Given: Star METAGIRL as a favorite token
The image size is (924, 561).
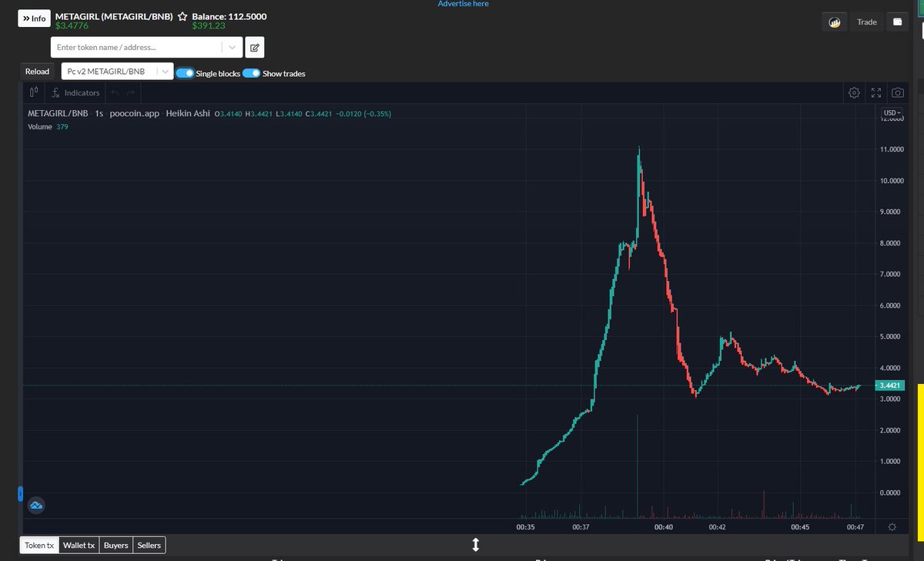Looking at the screenshot, I should (x=182, y=16).
